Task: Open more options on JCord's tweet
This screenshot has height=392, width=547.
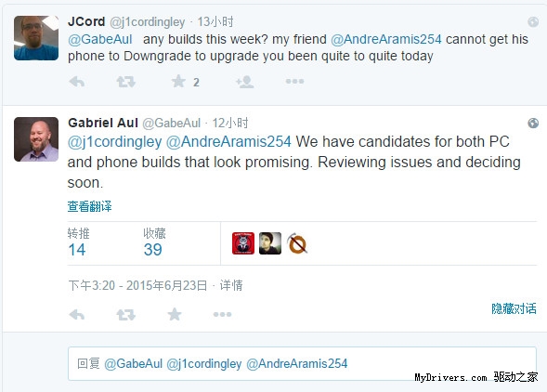Action: click(x=294, y=82)
